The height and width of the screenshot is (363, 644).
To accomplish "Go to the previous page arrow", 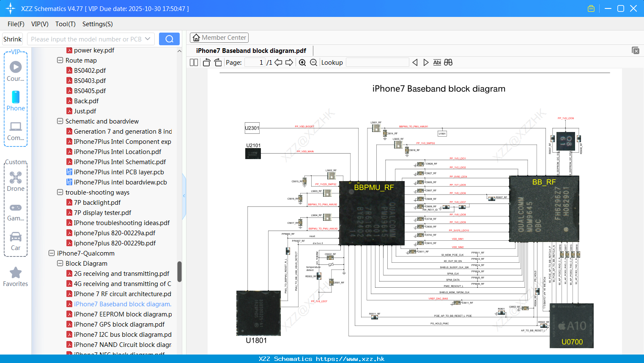I will [278, 63].
